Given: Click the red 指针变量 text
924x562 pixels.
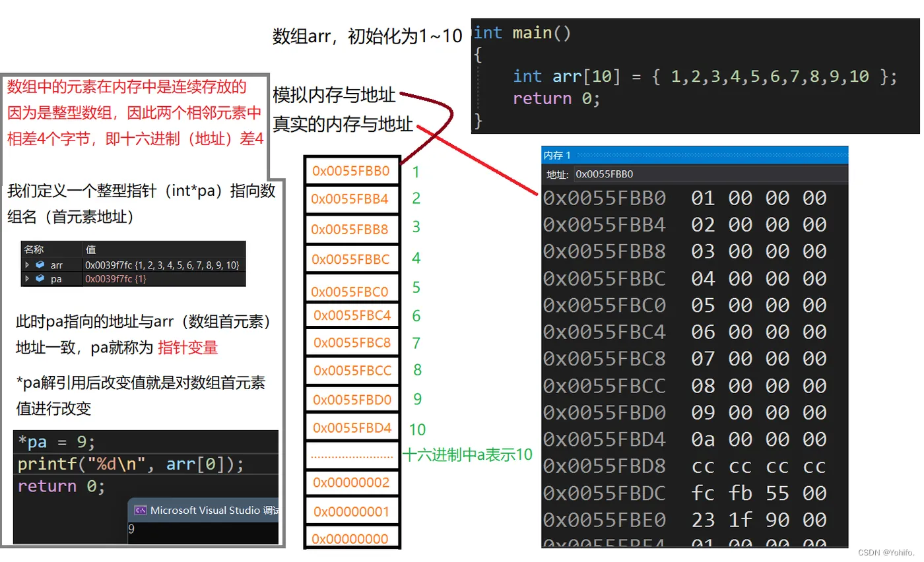Looking at the screenshot, I should (x=188, y=347).
